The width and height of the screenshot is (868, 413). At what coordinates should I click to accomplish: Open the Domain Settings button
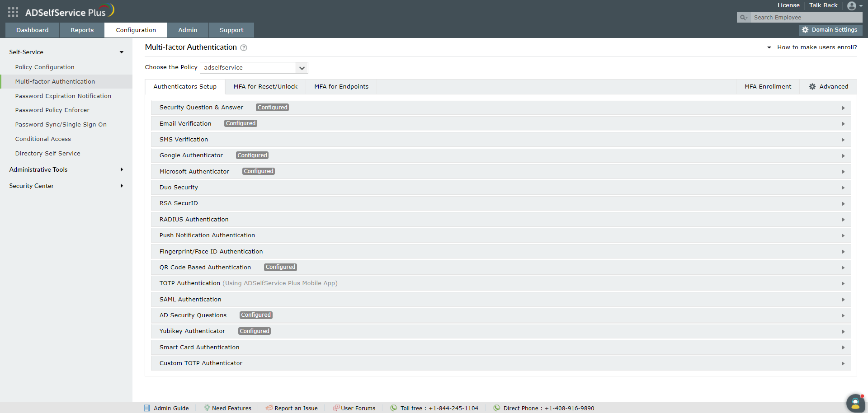830,30
